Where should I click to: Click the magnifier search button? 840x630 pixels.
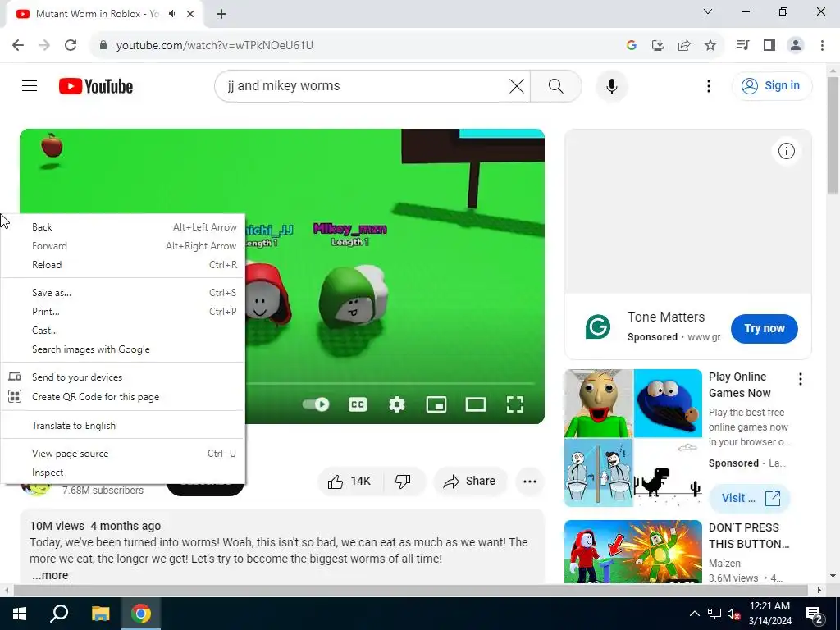pyautogui.click(x=556, y=85)
